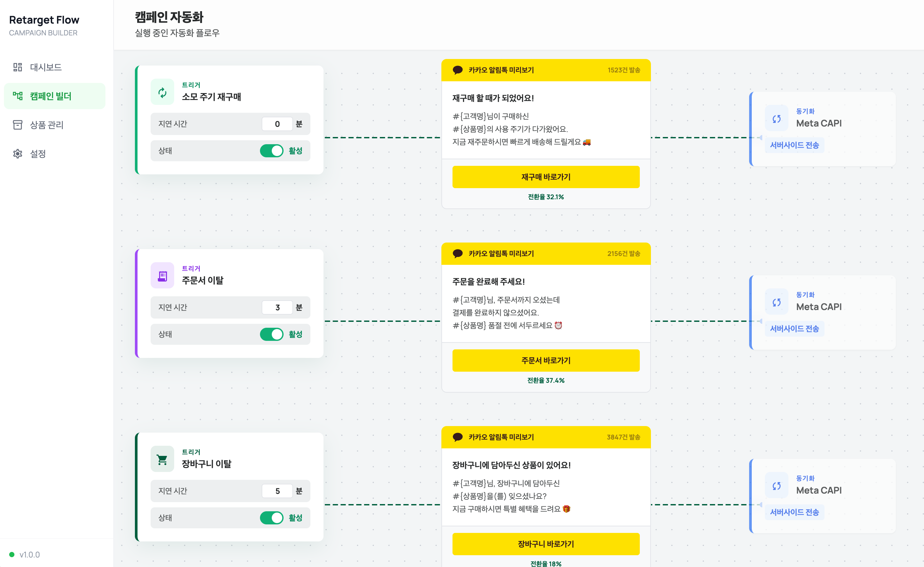Turn off the 주문서 이탈 status toggle

coord(271,334)
